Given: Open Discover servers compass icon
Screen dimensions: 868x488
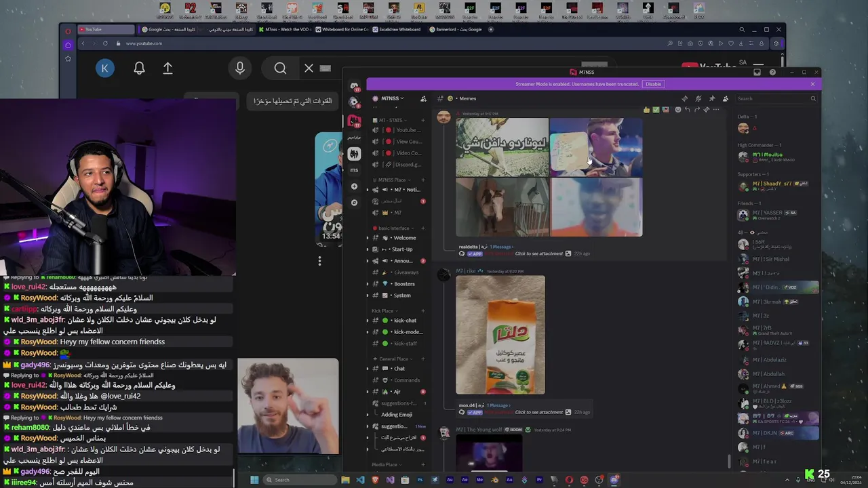Looking at the screenshot, I should [x=354, y=203].
